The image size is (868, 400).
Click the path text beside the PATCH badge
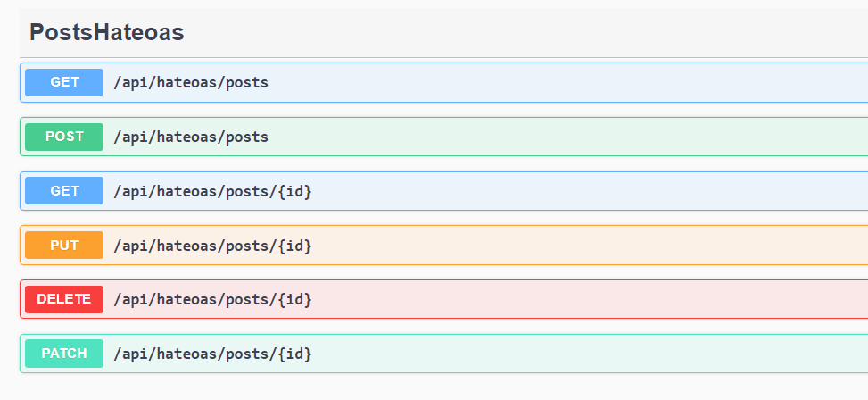pos(212,354)
